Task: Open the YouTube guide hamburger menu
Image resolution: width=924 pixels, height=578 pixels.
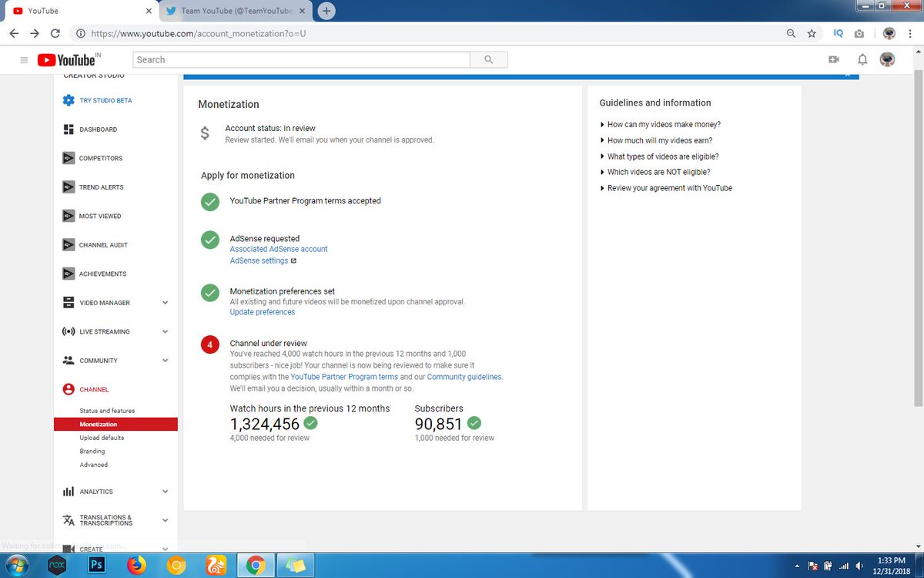Action: coord(24,60)
